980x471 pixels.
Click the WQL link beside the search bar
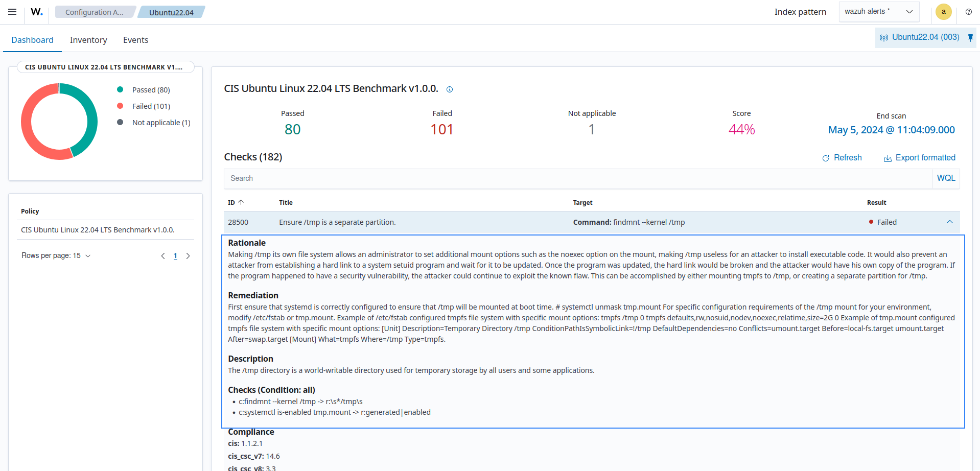tap(946, 178)
